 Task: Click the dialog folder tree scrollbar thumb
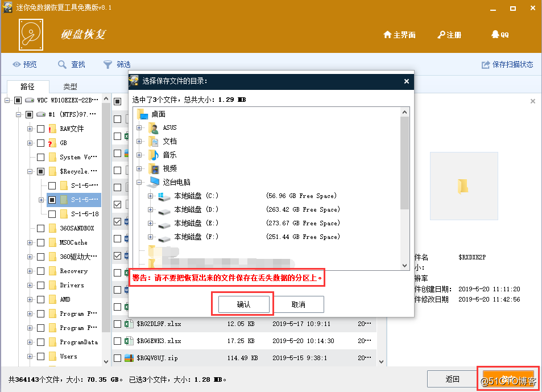pyautogui.click(x=404, y=163)
